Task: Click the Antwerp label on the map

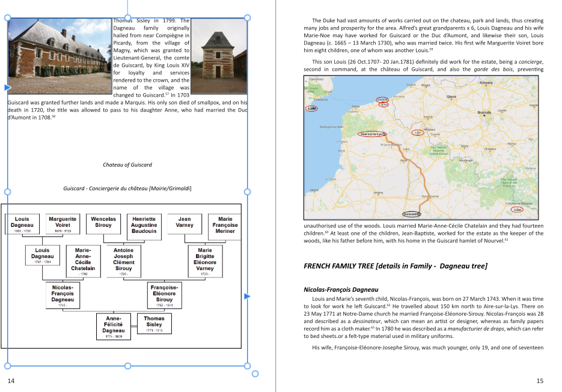Action: 486,82
